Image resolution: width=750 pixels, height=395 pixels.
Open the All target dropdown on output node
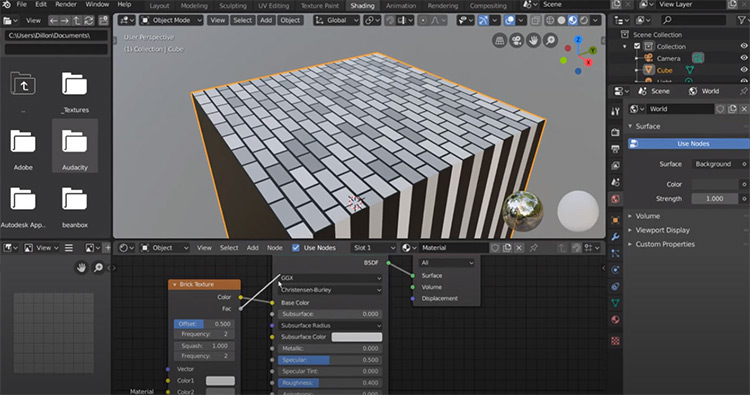tap(447, 263)
